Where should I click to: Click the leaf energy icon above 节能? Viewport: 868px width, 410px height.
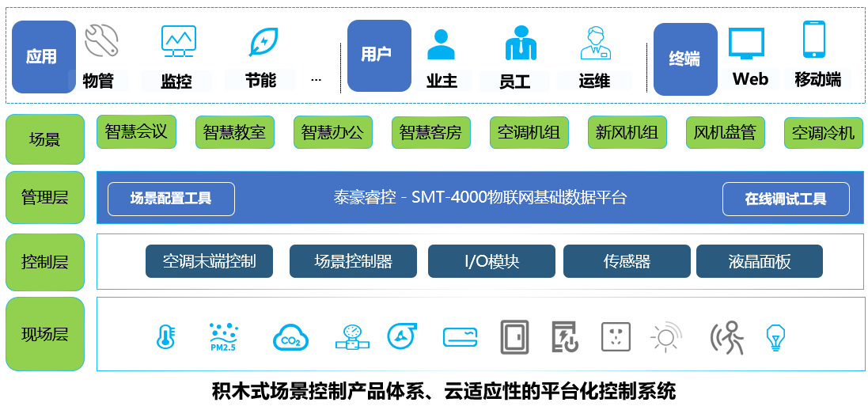coord(263,41)
